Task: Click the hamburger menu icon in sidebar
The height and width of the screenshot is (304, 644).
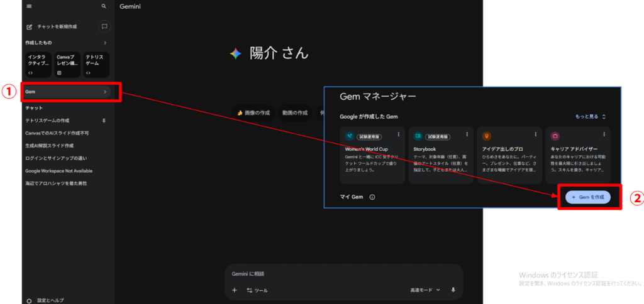Action: [29, 6]
